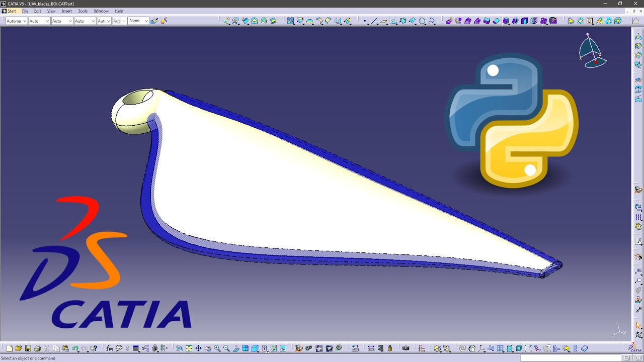This screenshot has width=644, height=362.
Task: Click the Capture camera icon
Action: click(406, 348)
